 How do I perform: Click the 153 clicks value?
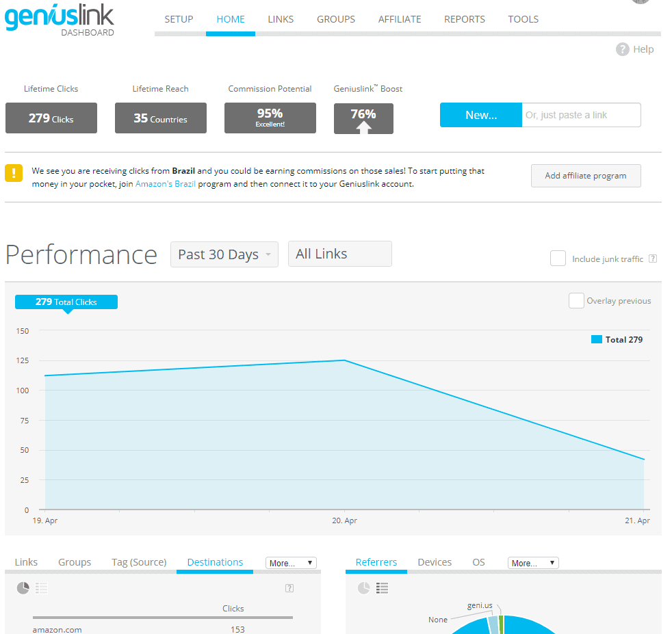coord(237,629)
